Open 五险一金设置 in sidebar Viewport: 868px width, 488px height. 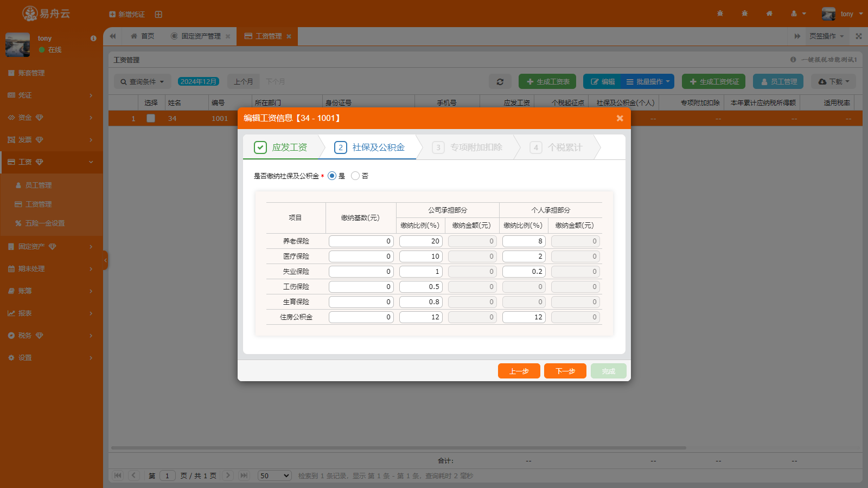point(44,223)
